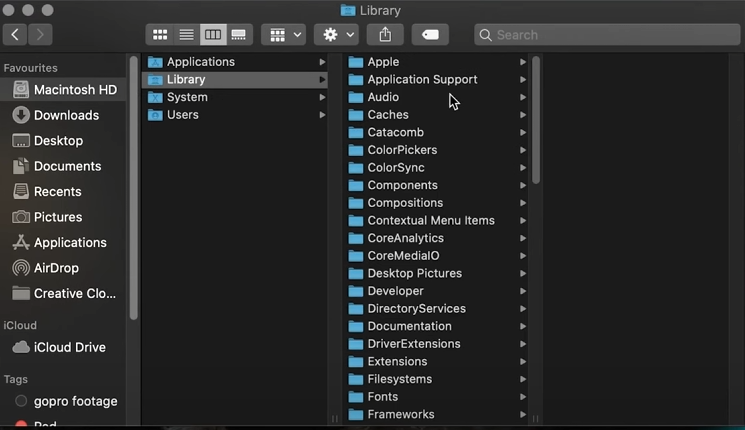Open Applications in the sidebar
This screenshot has height=430, width=745.
point(64,242)
